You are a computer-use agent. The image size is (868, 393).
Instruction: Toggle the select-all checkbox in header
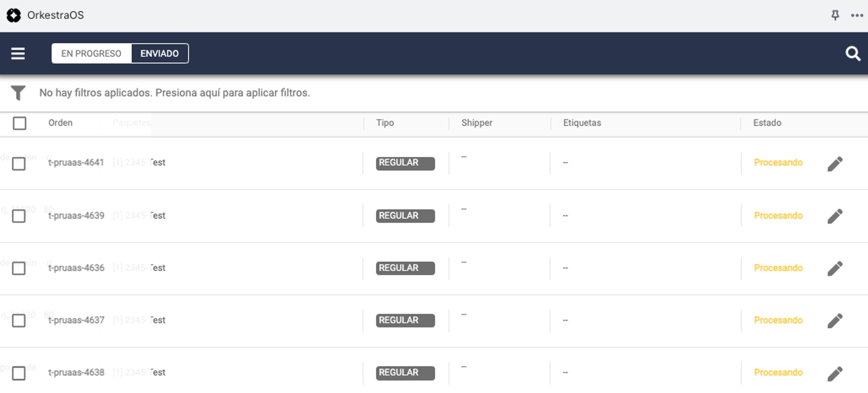(20, 123)
